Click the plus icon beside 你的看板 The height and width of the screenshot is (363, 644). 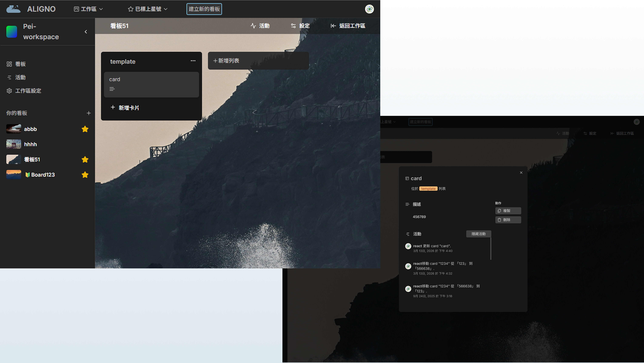point(88,113)
